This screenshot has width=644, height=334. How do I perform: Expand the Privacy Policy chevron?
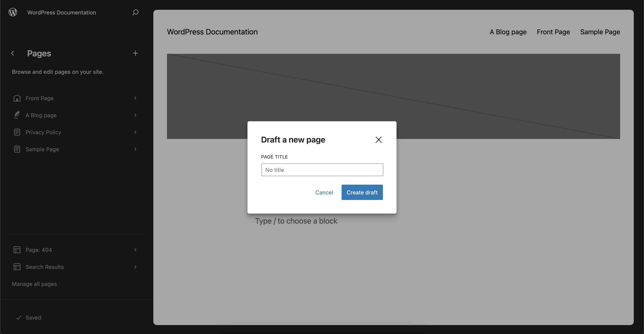pyautogui.click(x=135, y=132)
